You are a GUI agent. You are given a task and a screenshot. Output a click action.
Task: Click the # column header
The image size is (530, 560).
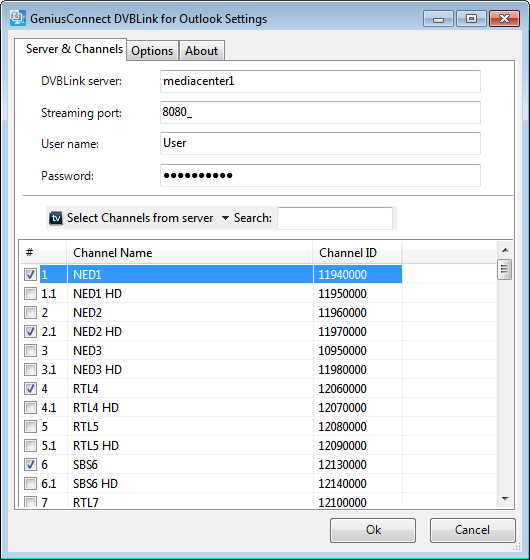pos(43,253)
